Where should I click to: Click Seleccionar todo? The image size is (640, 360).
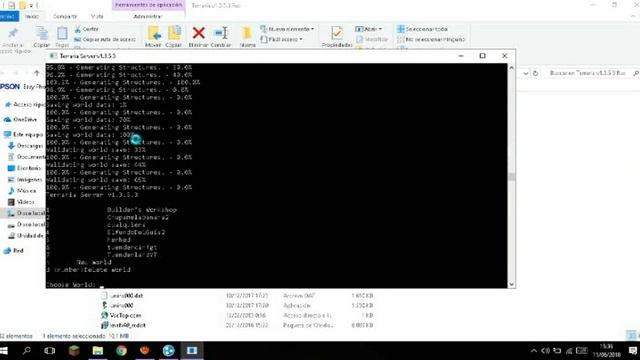[422, 29]
